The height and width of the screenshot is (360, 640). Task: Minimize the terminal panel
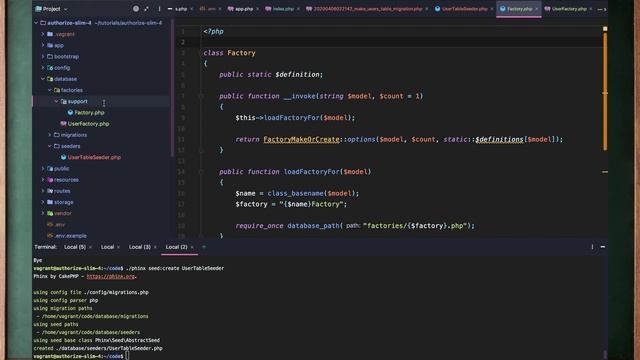coord(603,247)
